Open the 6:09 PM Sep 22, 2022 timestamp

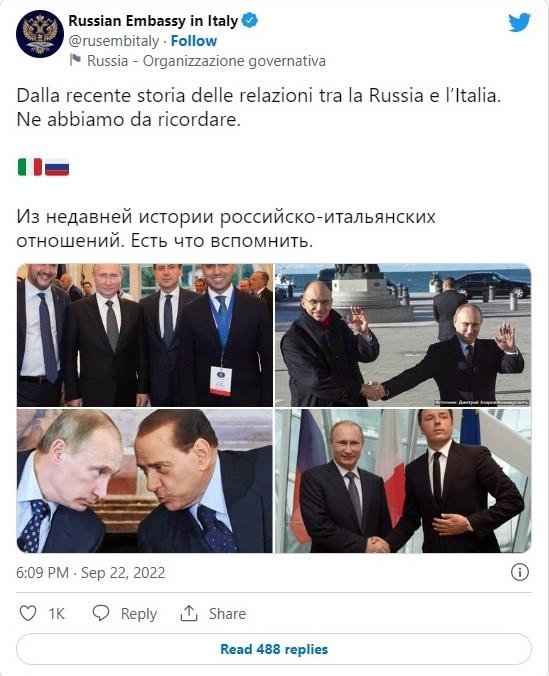tap(91, 573)
